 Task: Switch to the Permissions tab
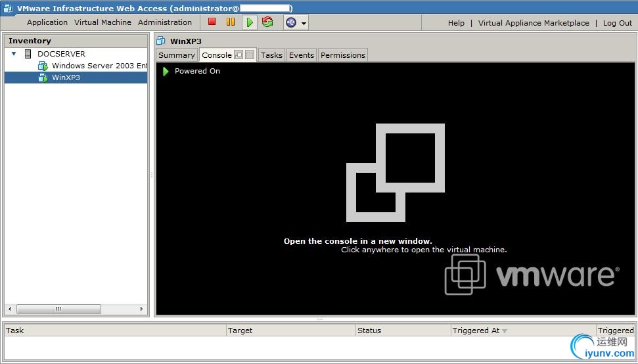point(343,55)
